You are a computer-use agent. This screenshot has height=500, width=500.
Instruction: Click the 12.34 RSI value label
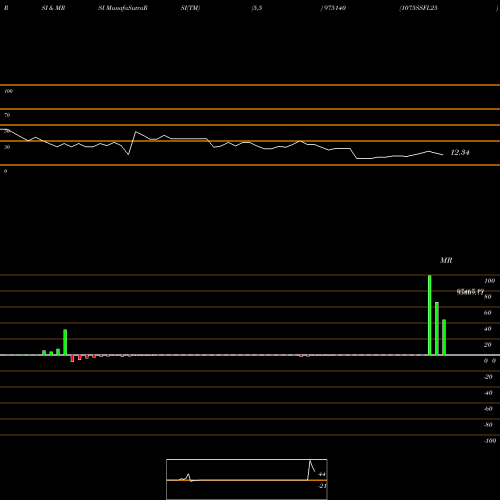tap(460, 153)
